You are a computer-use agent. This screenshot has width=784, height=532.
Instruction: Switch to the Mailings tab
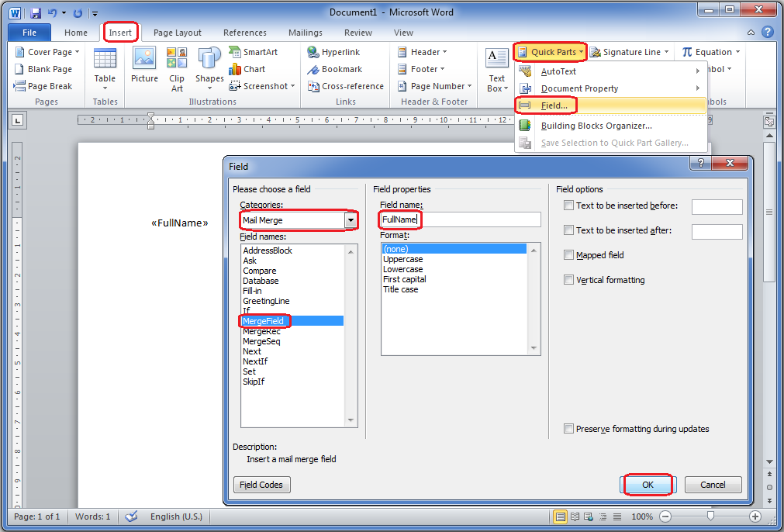(x=305, y=33)
